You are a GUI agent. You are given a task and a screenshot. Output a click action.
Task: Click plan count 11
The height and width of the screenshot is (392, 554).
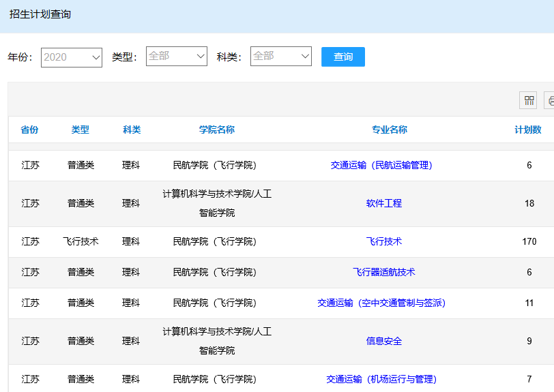(x=529, y=303)
